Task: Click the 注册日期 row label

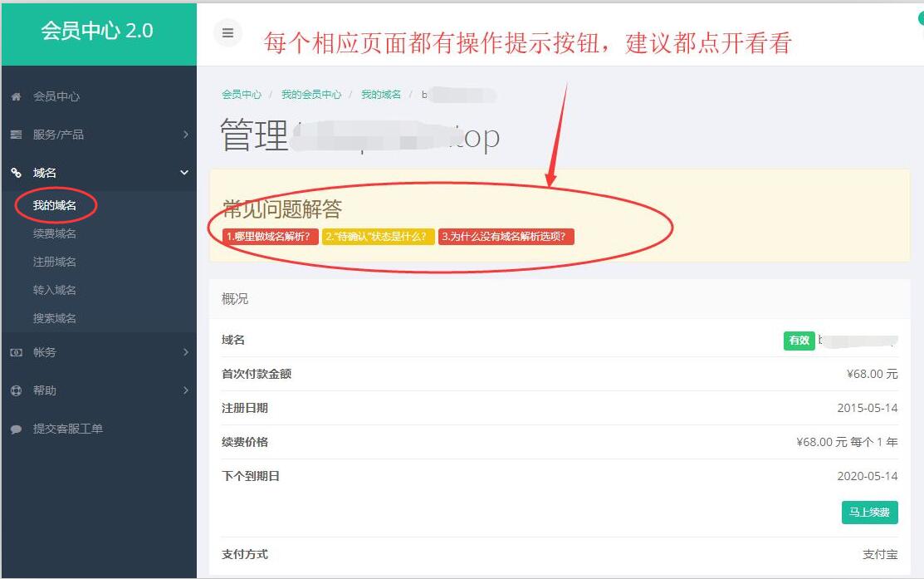Action: pos(245,408)
